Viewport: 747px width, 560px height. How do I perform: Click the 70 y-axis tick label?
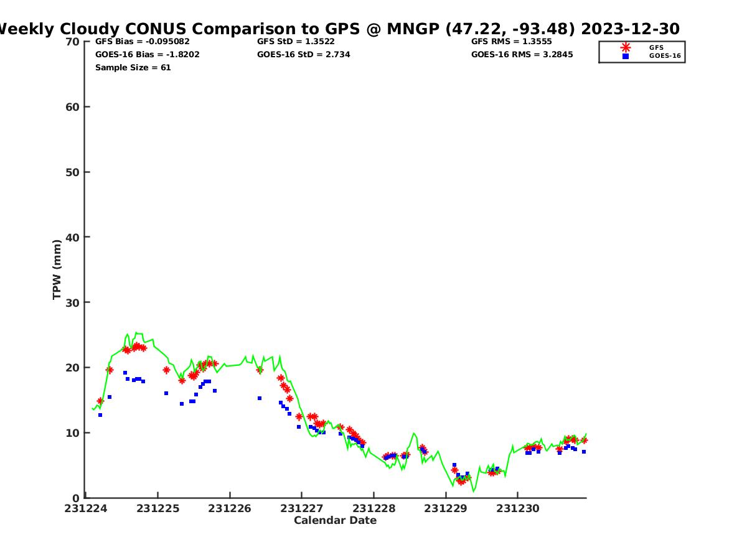point(73,42)
